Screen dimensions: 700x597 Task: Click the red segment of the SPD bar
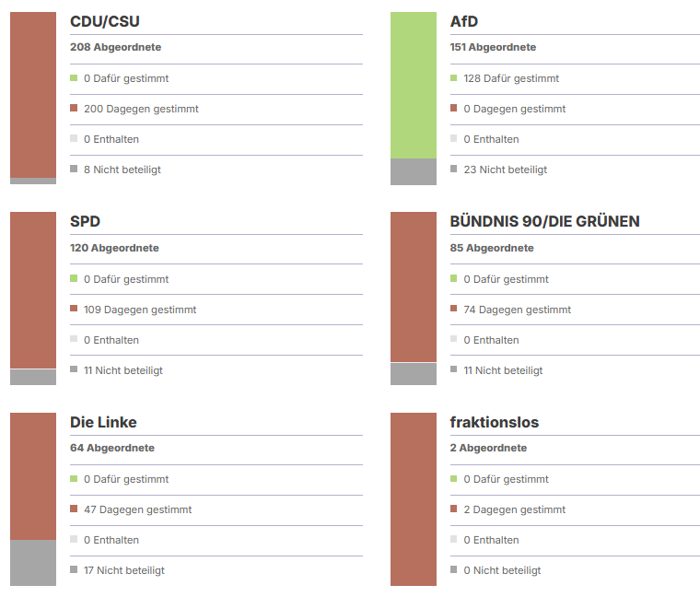tap(33, 290)
